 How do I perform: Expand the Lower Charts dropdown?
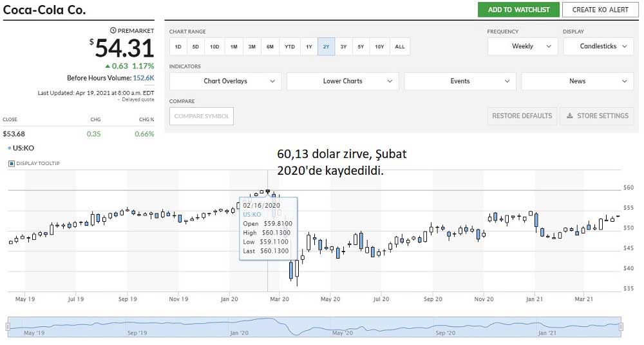tap(343, 81)
